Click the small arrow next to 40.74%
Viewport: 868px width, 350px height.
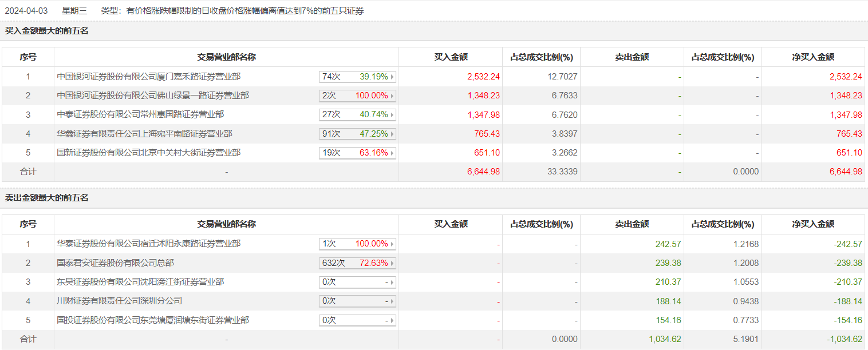pos(392,115)
